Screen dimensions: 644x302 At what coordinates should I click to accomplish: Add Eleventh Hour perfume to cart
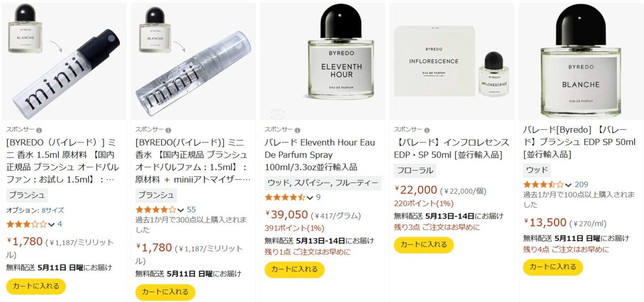coord(294,269)
